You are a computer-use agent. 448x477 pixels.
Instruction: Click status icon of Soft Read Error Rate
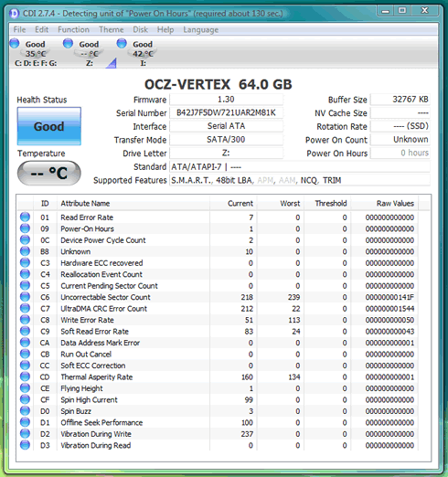click(x=25, y=331)
